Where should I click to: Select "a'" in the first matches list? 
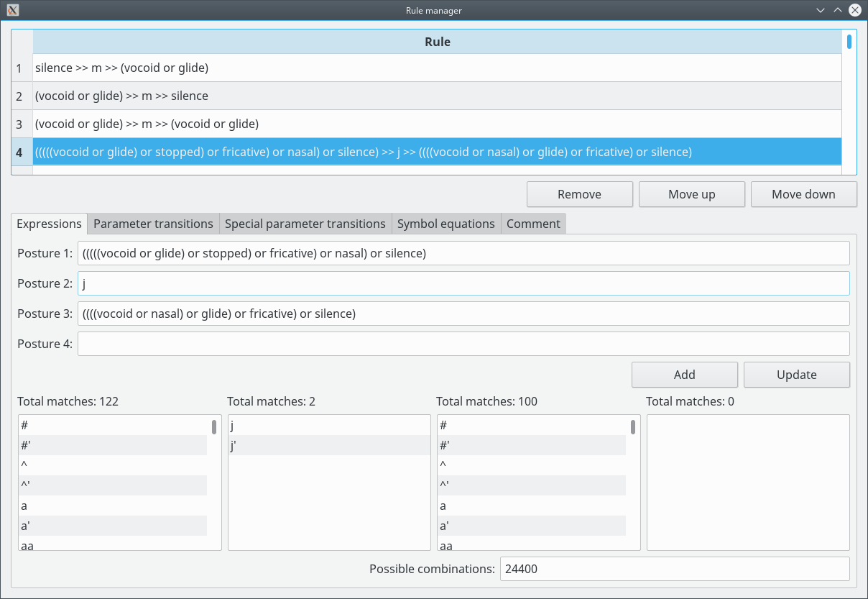point(113,526)
